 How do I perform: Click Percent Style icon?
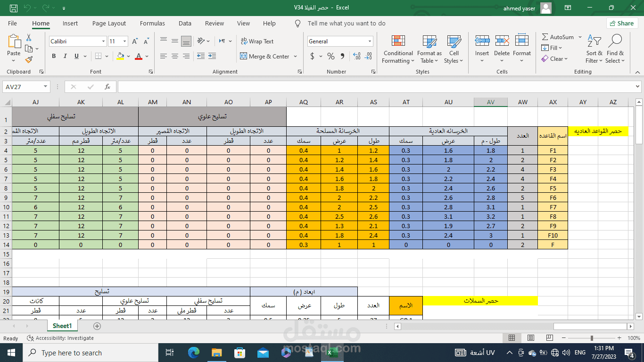[x=331, y=57]
